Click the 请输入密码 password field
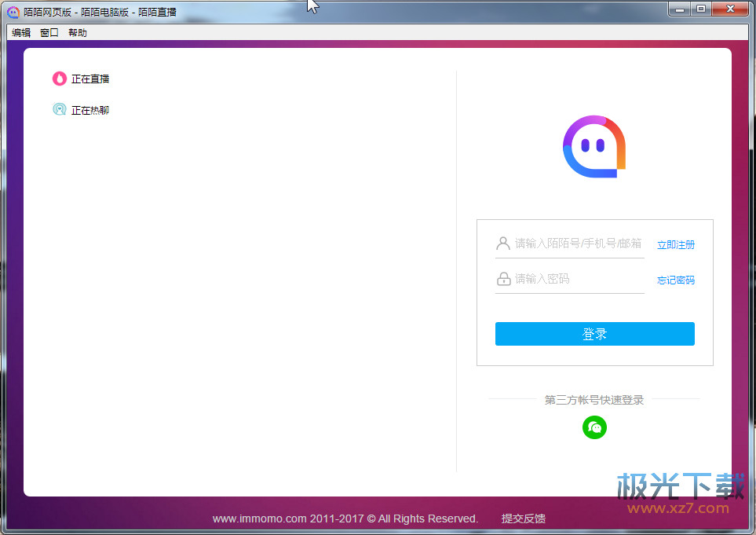Image resolution: width=756 pixels, height=535 pixels. point(573,278)
